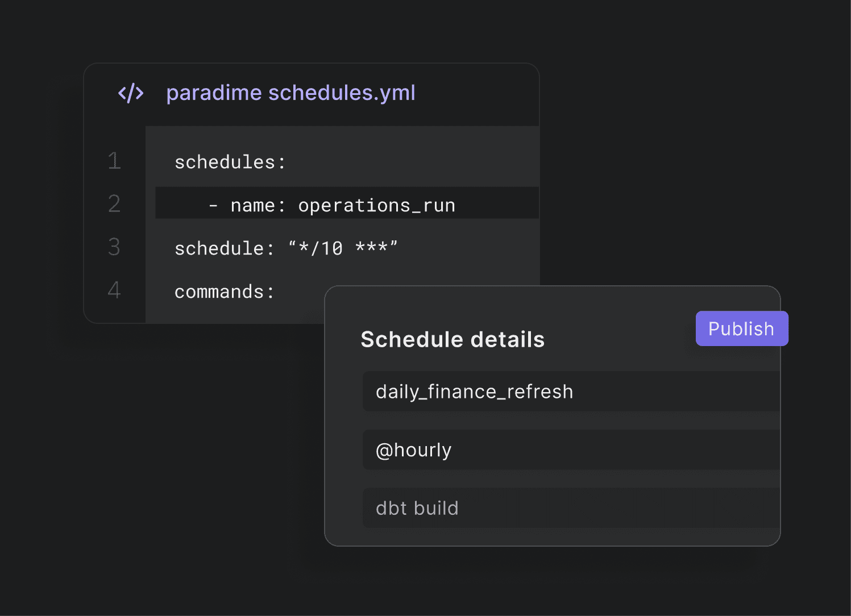Click the "schedules:" key on line 1

pos(230,163)
